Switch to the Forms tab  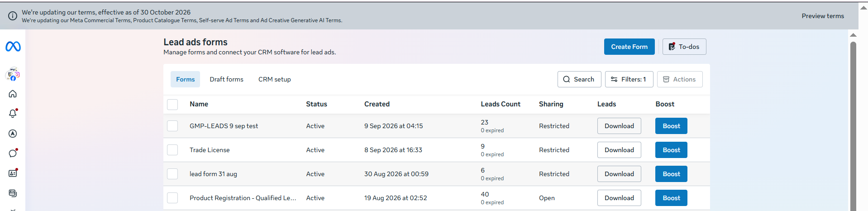tap(186, 79)
